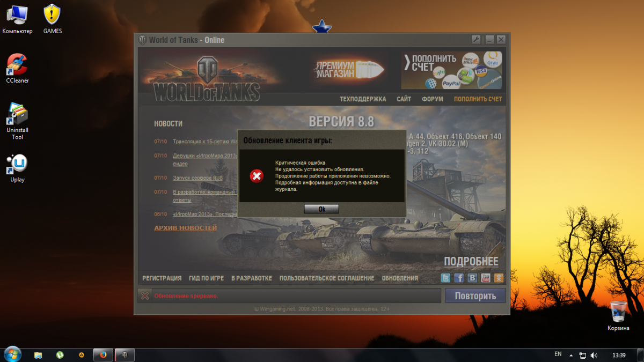Click the red error icon in dialog
This screenshot has width=644, height=362.
257,175
